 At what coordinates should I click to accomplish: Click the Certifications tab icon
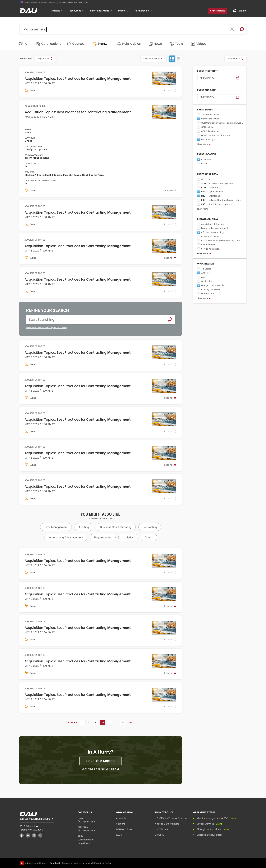pos(38,44)
